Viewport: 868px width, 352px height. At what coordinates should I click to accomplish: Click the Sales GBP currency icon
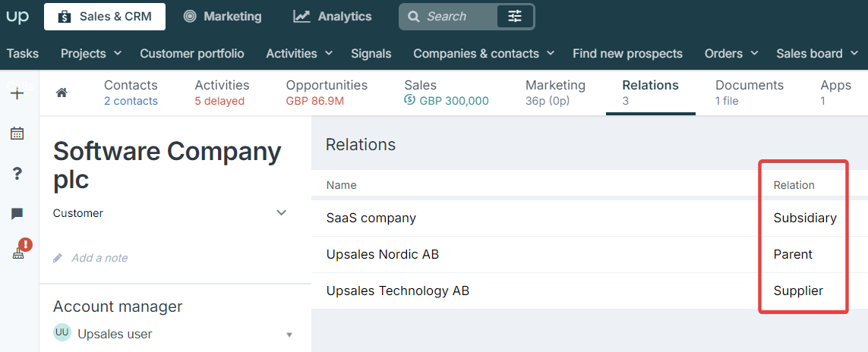pyautogui.click(x=409, y=100)
